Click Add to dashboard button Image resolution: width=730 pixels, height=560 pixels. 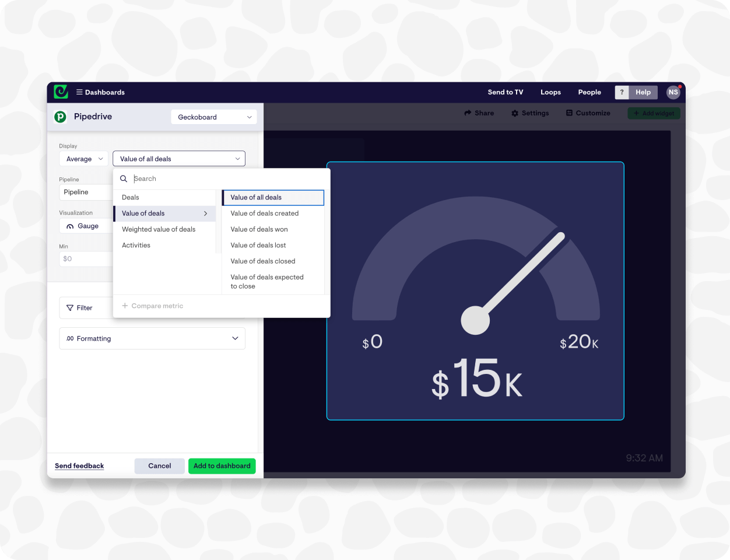[x=222, y=466]
